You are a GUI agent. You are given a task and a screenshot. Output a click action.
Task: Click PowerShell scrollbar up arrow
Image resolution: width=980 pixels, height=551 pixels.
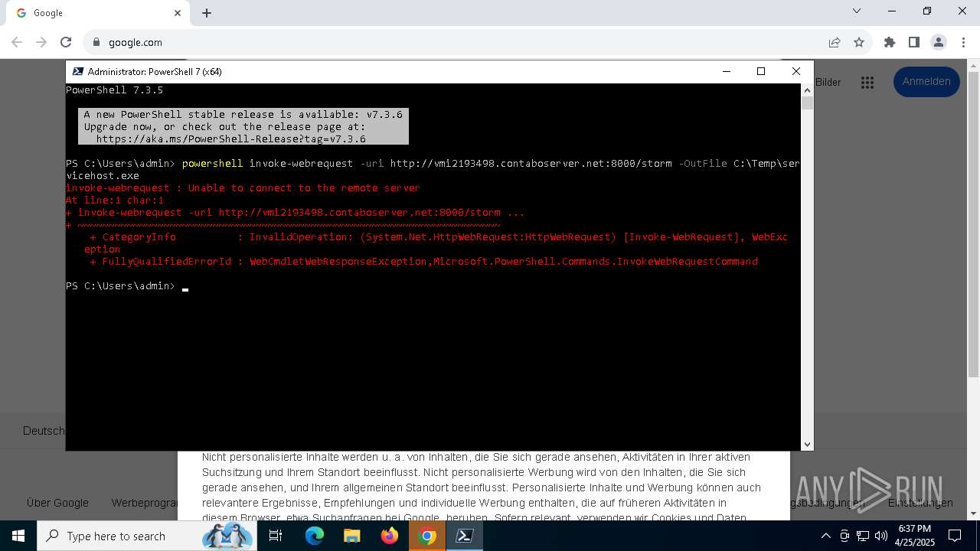807,90
